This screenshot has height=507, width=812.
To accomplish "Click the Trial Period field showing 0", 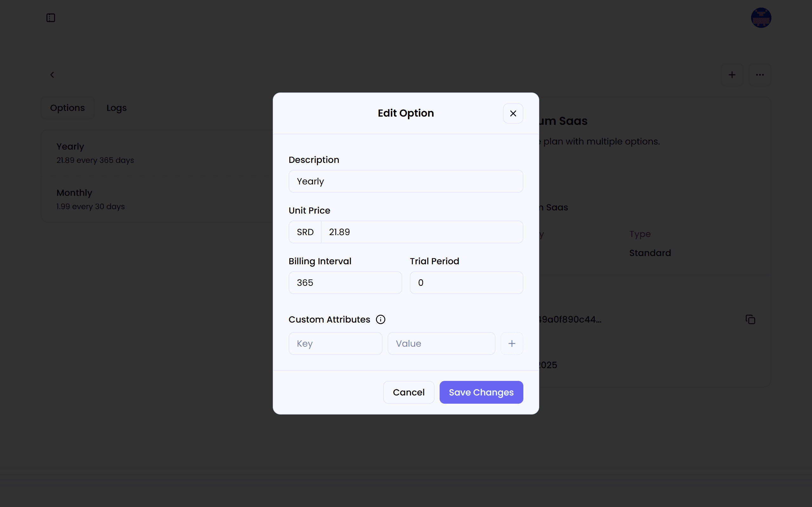I will point(466,282).
